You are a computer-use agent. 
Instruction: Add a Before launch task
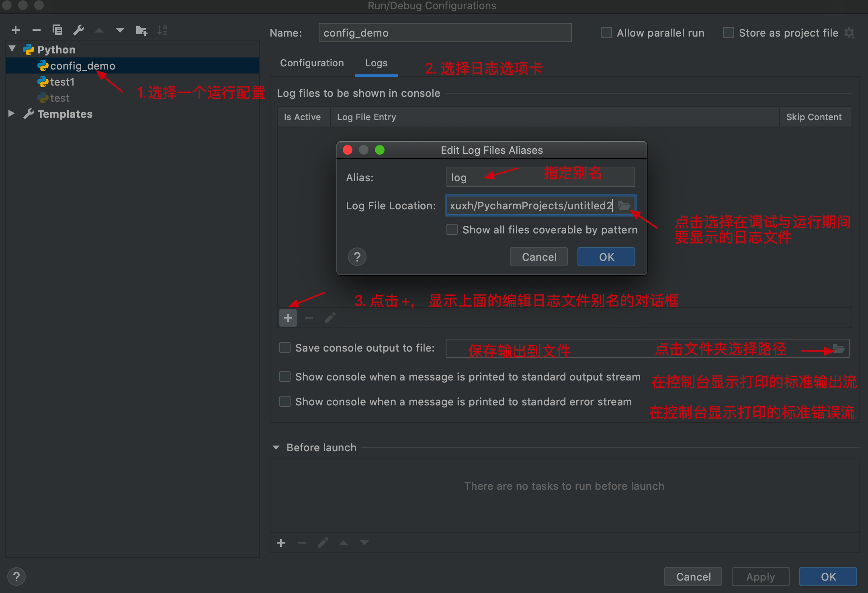281,543
